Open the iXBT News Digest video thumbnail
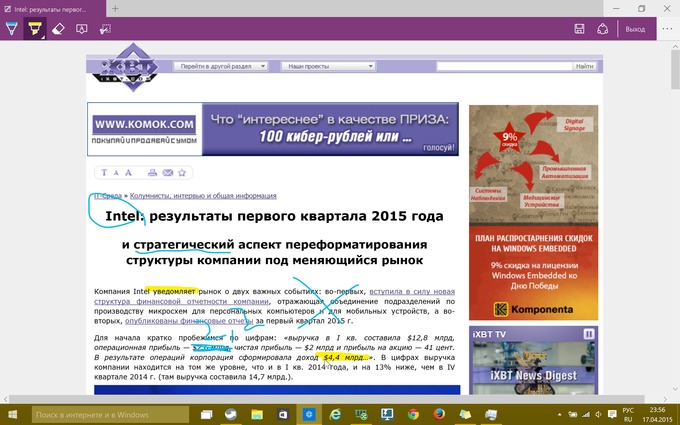This screenshot has height=425, width=680. coord(533,368)
